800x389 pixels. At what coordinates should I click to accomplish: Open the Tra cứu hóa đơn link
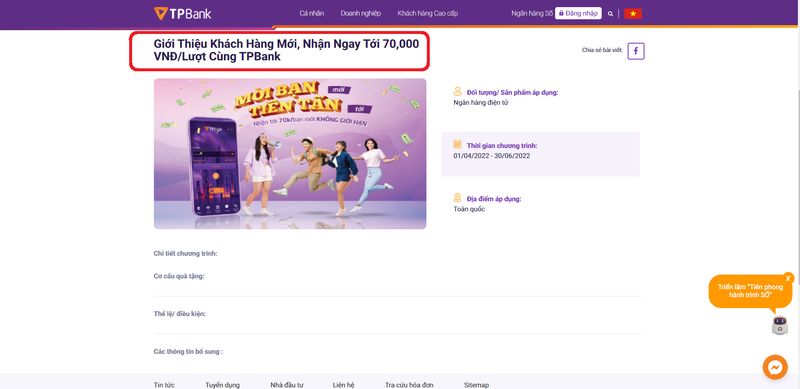coord(410,385)
